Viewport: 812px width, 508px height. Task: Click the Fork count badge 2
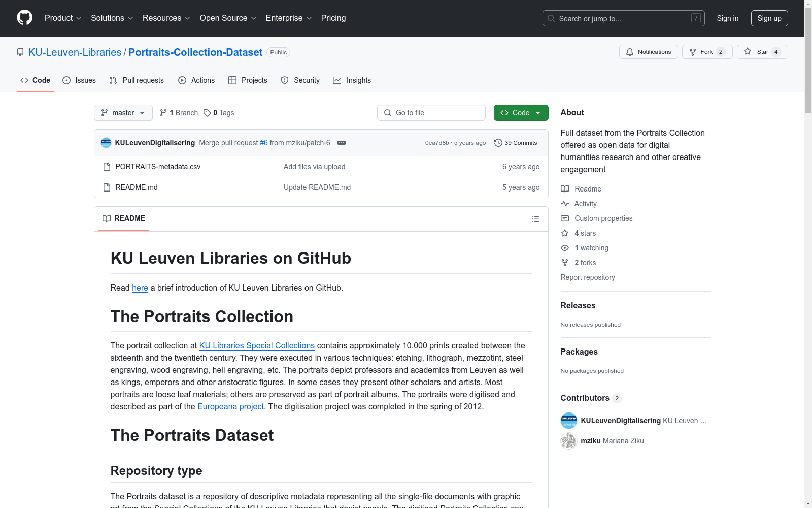[721, 52]
